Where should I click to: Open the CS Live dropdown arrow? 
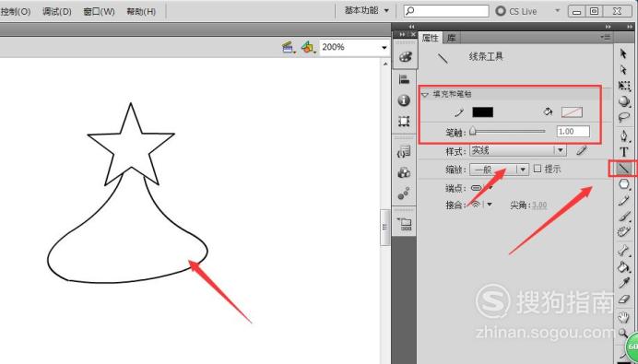click(558, 11)
